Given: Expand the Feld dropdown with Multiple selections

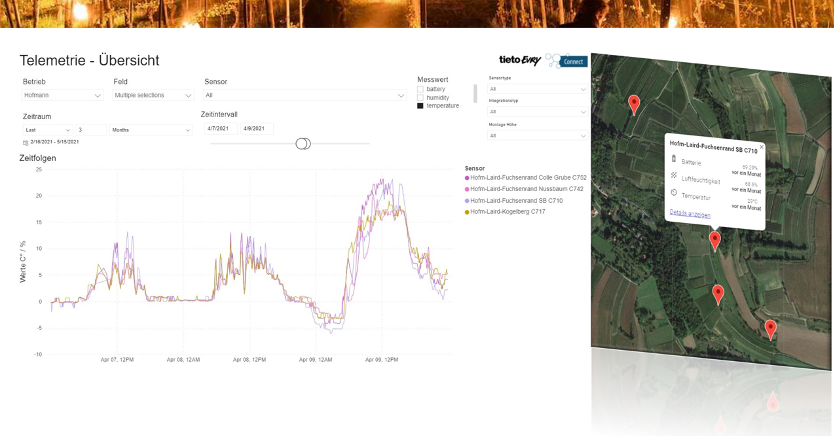Looking at the screenshot, I should 153,95.
